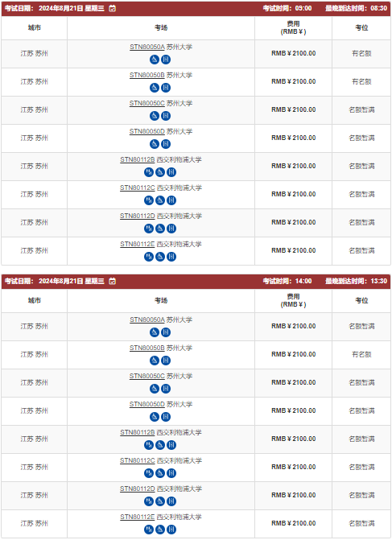Click middle blue icon under afternoon STN80112E

point(160,530)
